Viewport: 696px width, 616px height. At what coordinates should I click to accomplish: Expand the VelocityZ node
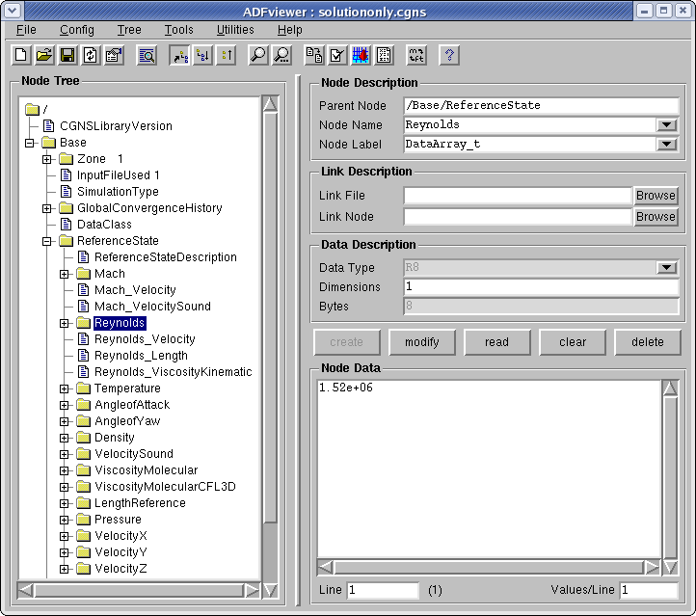pos(65,570)
